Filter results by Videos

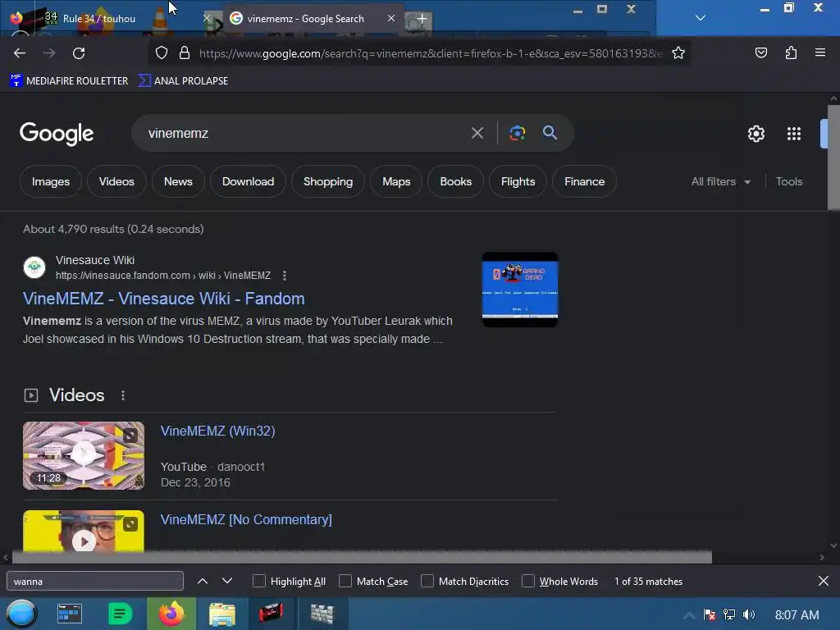116,181
